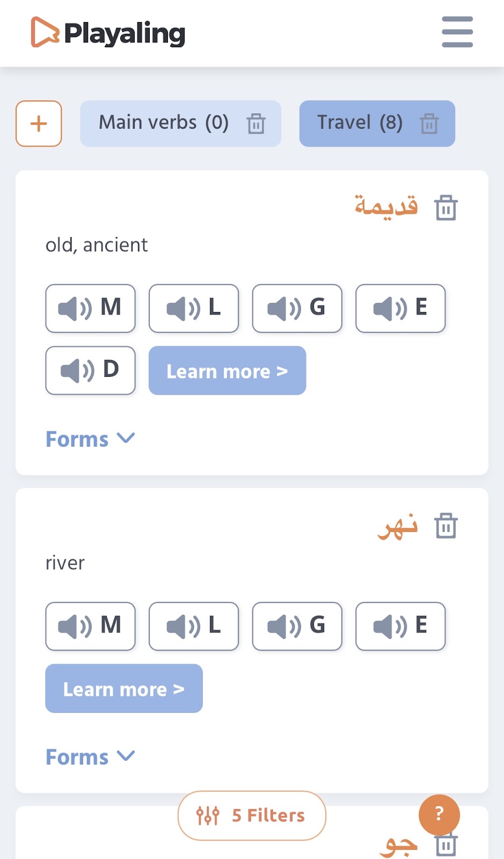
Task: Play the D audio pronunciation for قديمة
Action: tap(90, 370)
